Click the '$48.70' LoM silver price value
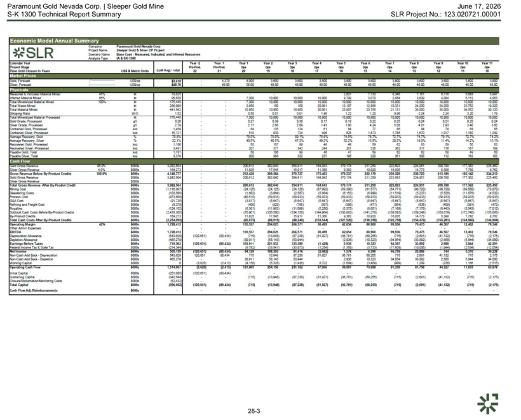 coord(176,85)
